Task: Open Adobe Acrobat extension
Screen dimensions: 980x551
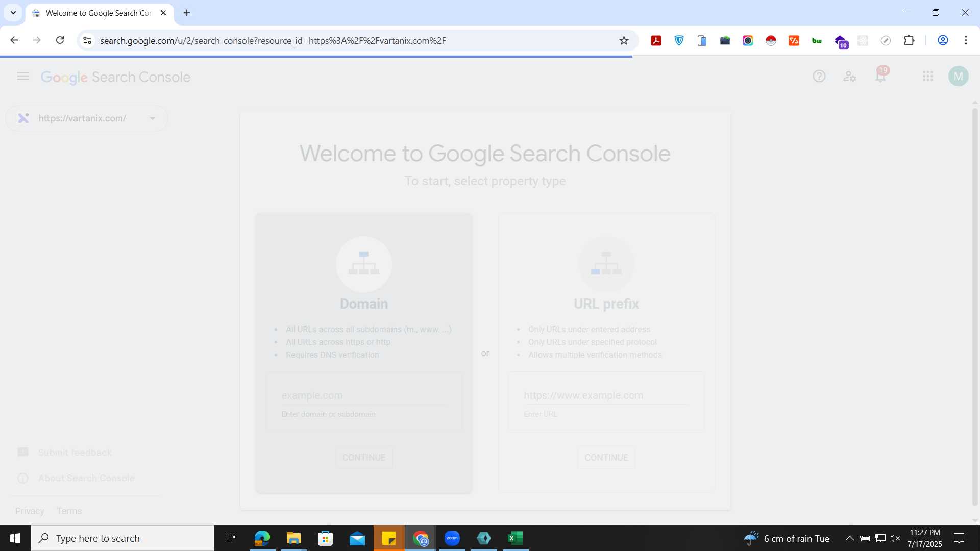Action: tap(656, 40)
